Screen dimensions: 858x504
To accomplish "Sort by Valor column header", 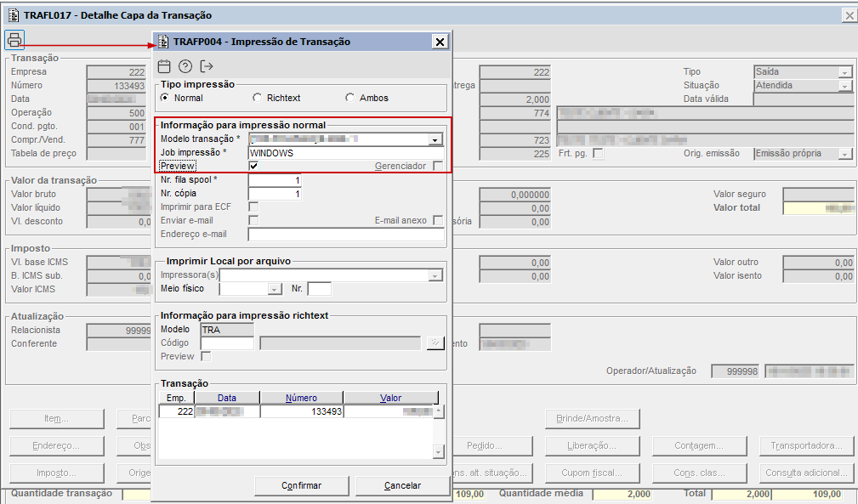I will (390, 398).
